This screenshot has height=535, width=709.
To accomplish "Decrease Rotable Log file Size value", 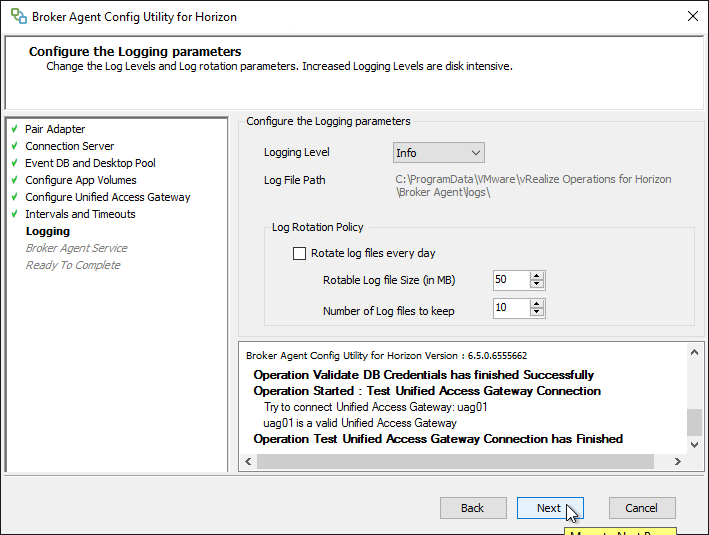I will click(537, 284).
